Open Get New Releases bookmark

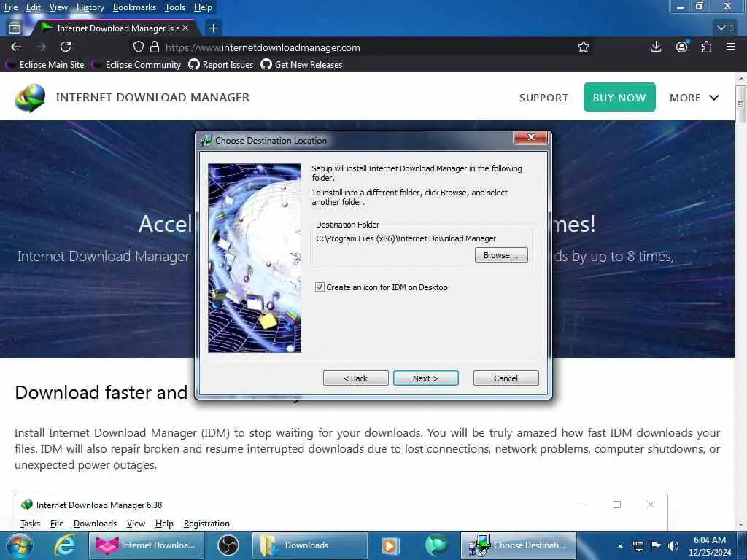[301, 65]
